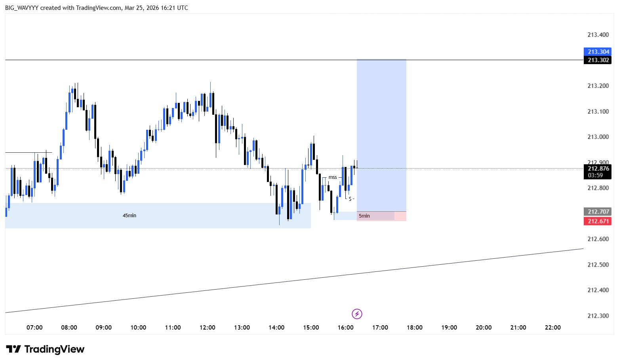
Task: Click the mss annotation label
Action: tap(333, 177)
